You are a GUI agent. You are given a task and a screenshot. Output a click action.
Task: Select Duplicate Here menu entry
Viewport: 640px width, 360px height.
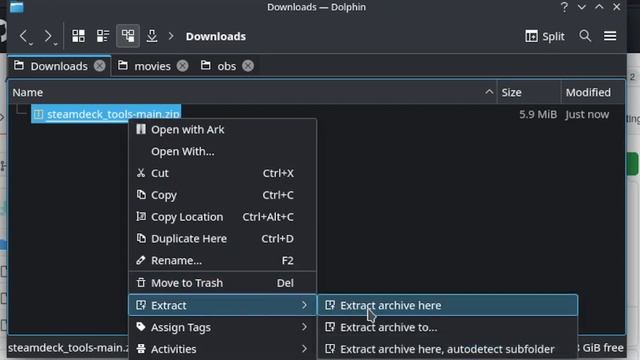pyautogui.click(x=222, y=238)
